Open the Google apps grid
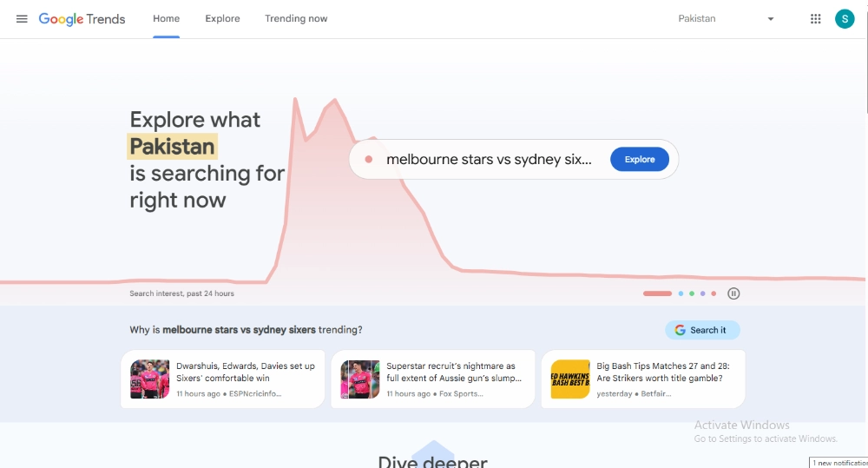Viewport: 868px width, 468px height. [815, 19]
